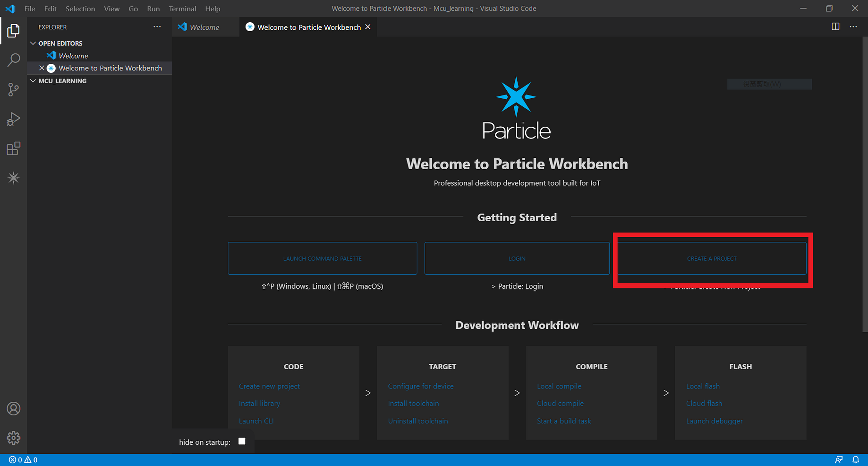Open the Search sidebar
The width and height of the screenshot is (868, 466).
(x=14, y=60)
